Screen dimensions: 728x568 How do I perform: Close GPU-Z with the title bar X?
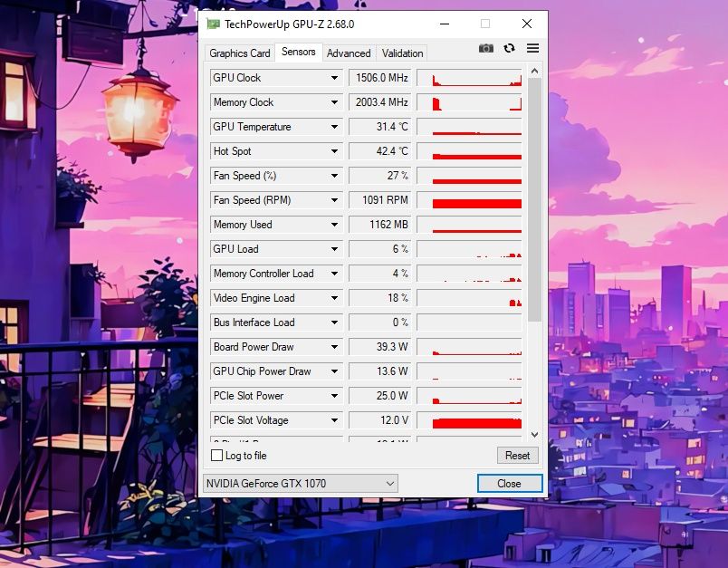(x=526, y=24)
